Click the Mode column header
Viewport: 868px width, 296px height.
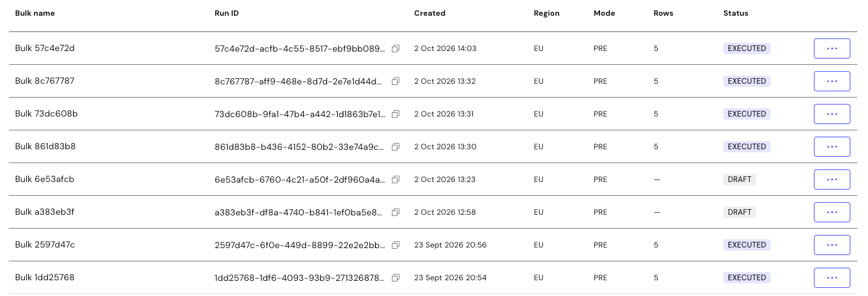[x=604, y=13]
